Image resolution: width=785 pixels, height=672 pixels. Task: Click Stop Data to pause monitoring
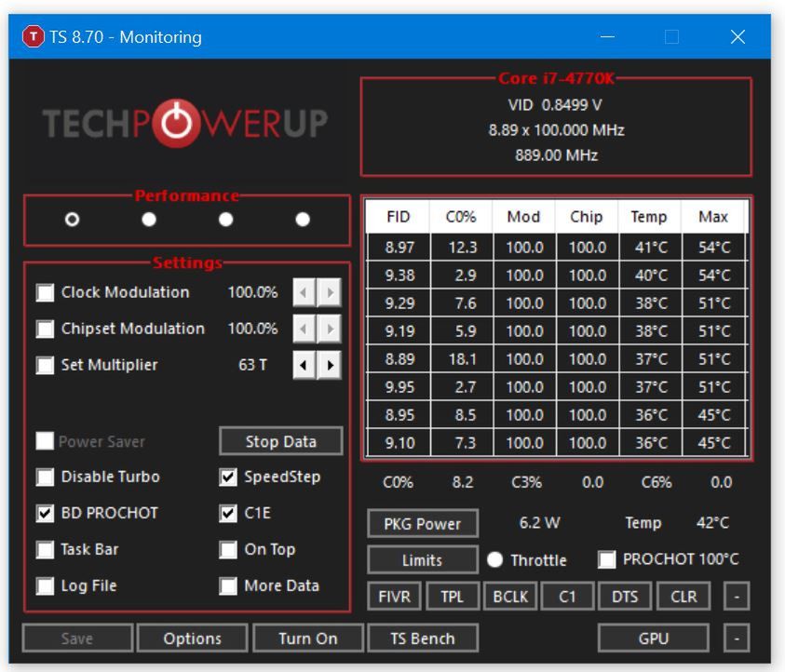coord(280,440)
